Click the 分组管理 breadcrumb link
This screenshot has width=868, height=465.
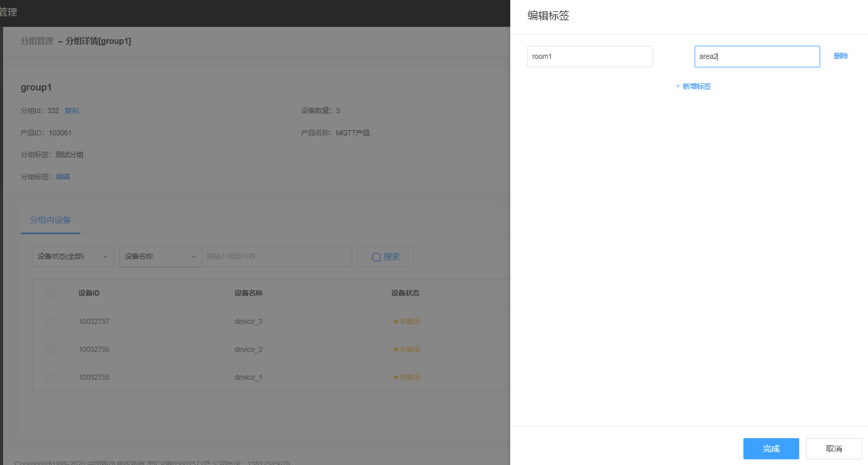[x=37, y=41]
